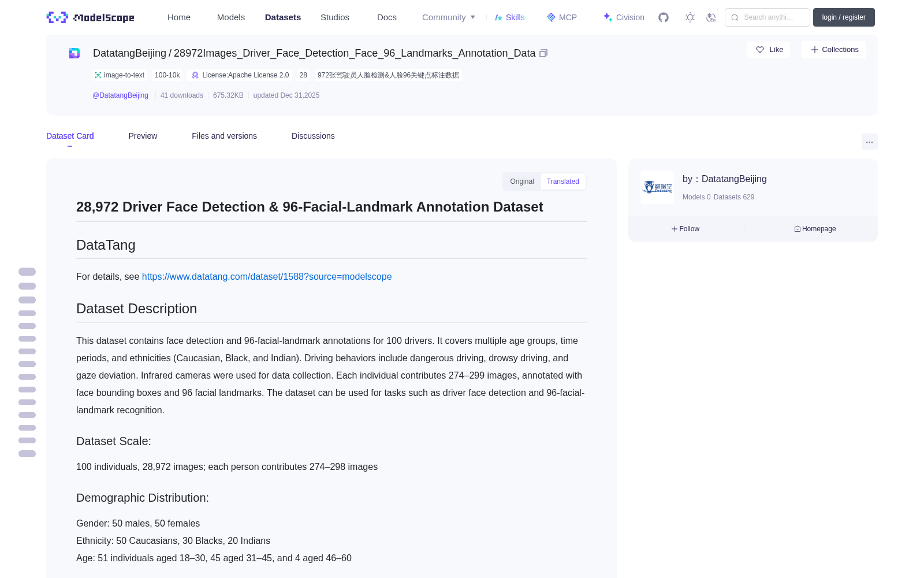Click 'Models 0' count text
This screenshot has width=924, height=578.
coord(696,197)
